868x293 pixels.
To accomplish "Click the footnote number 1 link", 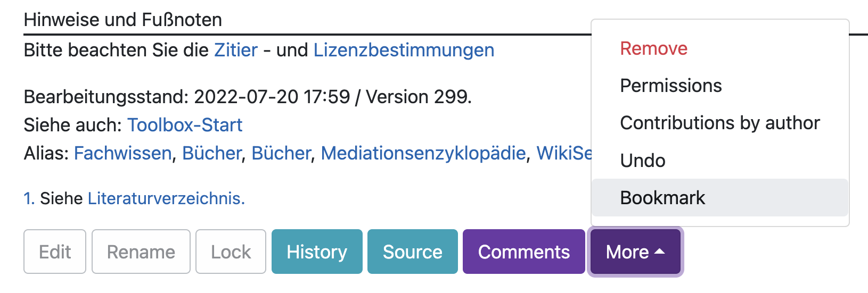I will (x=29, y=198).
